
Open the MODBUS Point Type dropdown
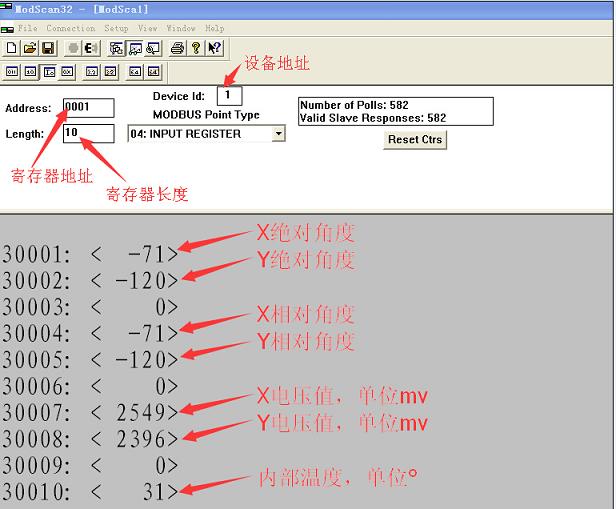pos(278,133)
